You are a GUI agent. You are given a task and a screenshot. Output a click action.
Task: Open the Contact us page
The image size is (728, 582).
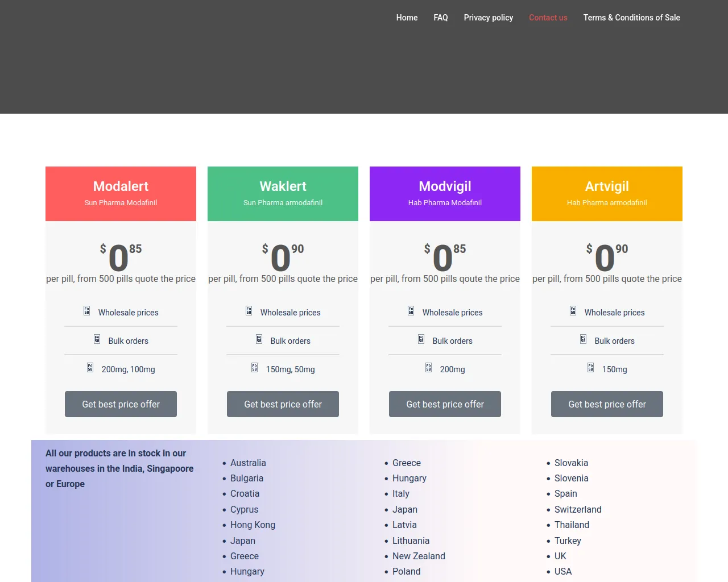coord(548,18)
